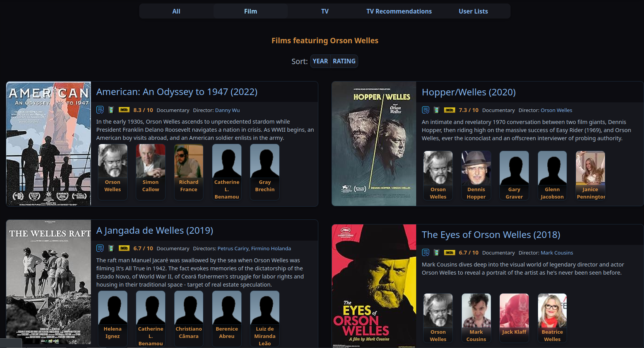Select Glenn Jacobson cast card

click(552, 175)
